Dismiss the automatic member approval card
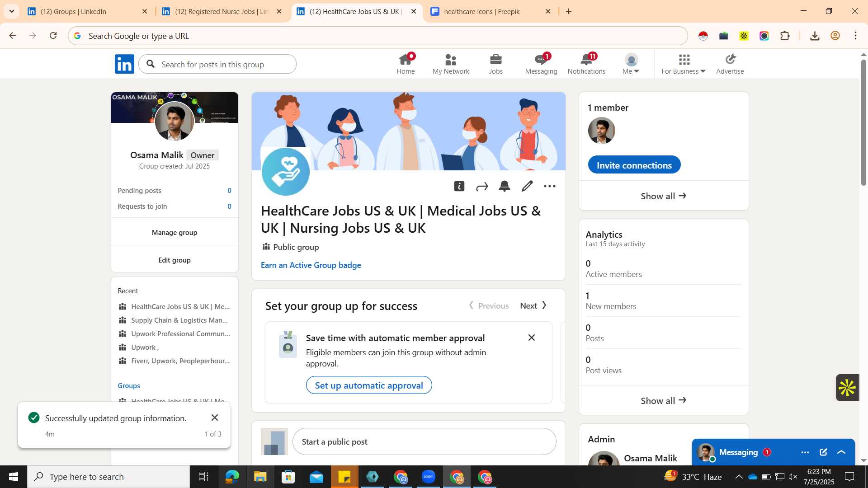 pos(532,338)
